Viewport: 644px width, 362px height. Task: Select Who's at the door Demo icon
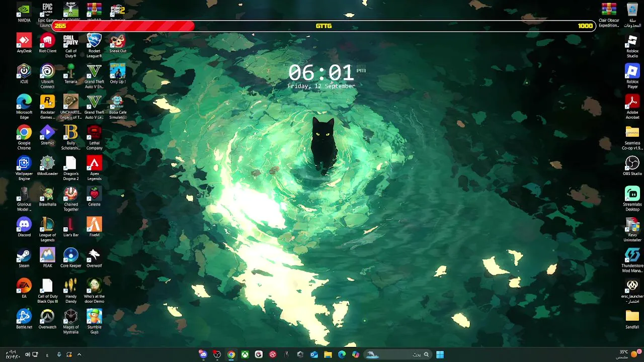[94, 291]
